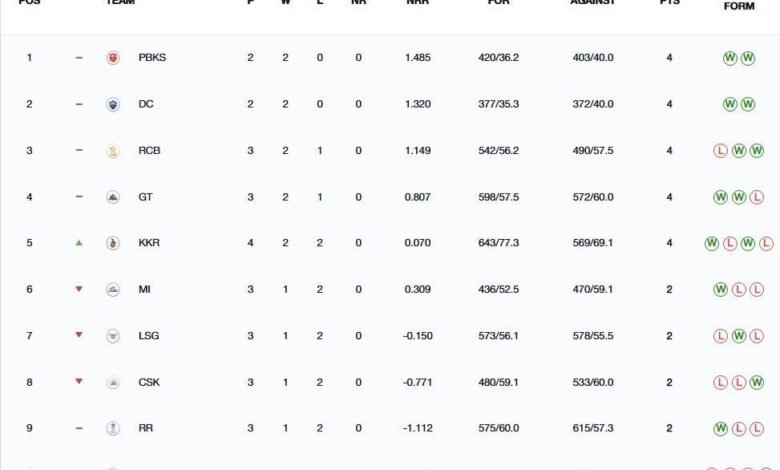The height and width of the screenshot is (470, 780).
Task: Click the CSK team logo
Action: tap(113, 382)
